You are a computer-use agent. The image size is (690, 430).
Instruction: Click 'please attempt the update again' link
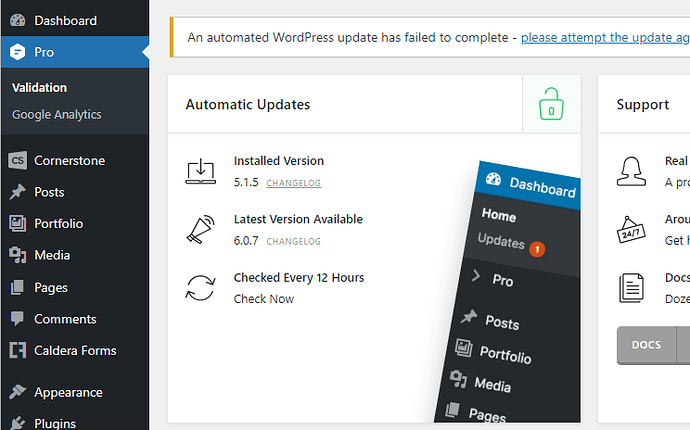(605, 38)
